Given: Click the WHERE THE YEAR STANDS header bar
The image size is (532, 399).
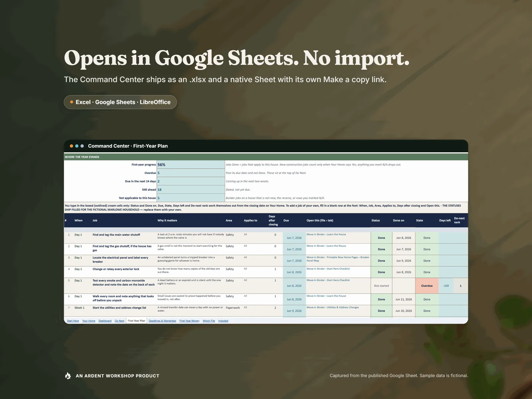Looking at the screenshot, I should pyautogui.click(x=266, y=157).
